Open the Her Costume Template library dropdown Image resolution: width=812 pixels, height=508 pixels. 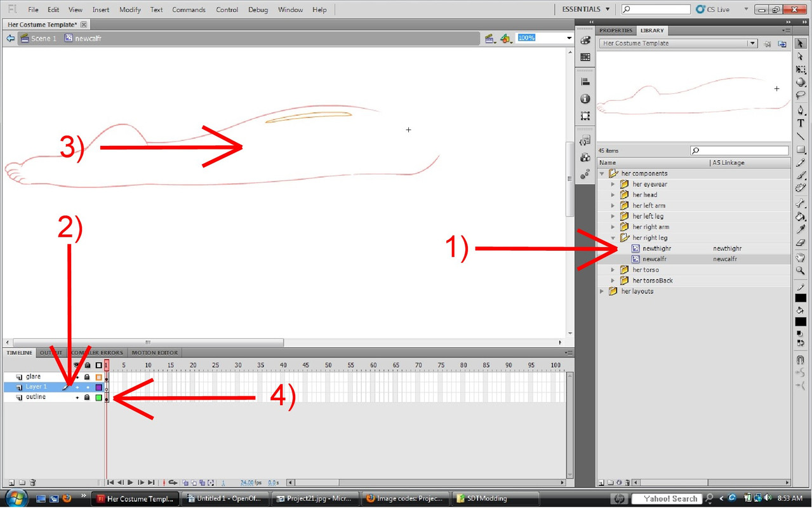752,44
